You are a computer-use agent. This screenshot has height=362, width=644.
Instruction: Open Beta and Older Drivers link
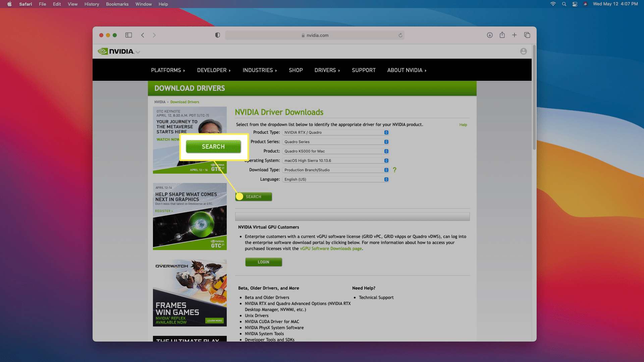point(267,298)
